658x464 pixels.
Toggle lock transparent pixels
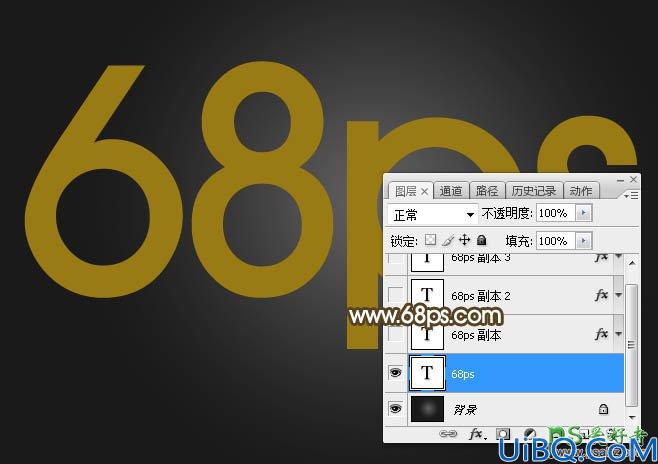coord(430,240)
